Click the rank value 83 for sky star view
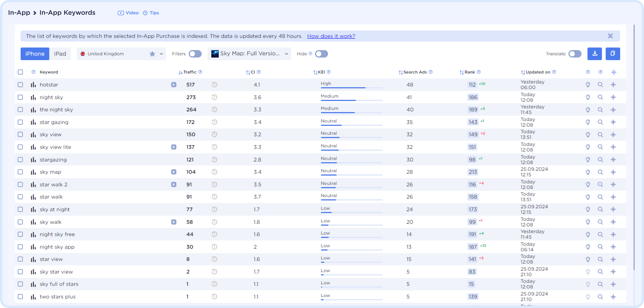Image resolution: width=644 pixels, height=308 pixels. (472, 272)
